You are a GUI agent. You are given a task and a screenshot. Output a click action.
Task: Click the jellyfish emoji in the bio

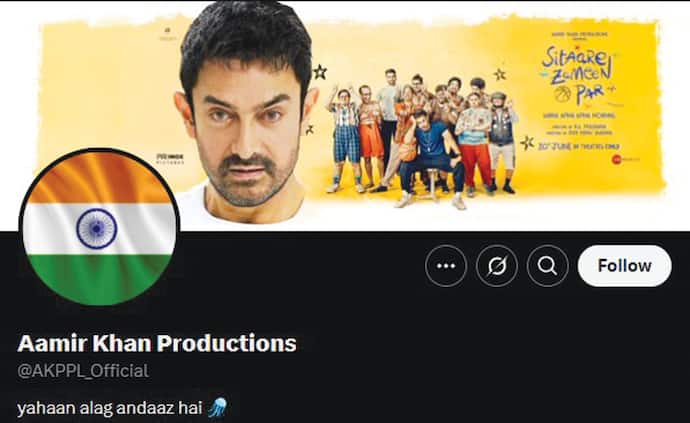(217, 408)
